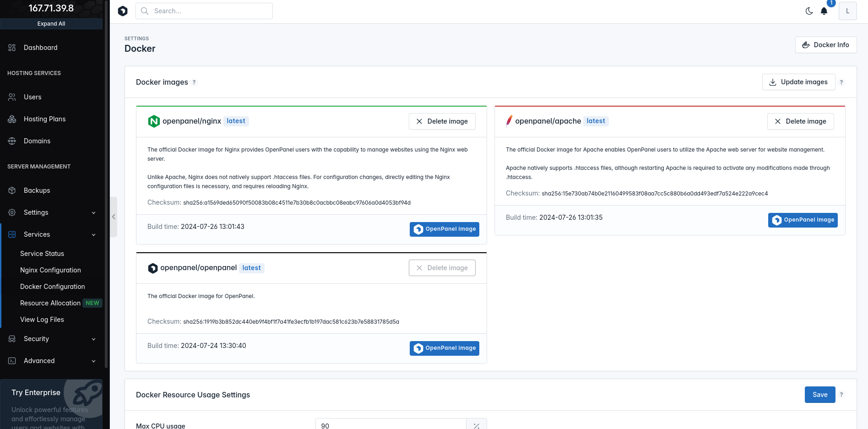Click the OpenPanel logo beside search
Screen dimensions: 868x429
[123, 11]
